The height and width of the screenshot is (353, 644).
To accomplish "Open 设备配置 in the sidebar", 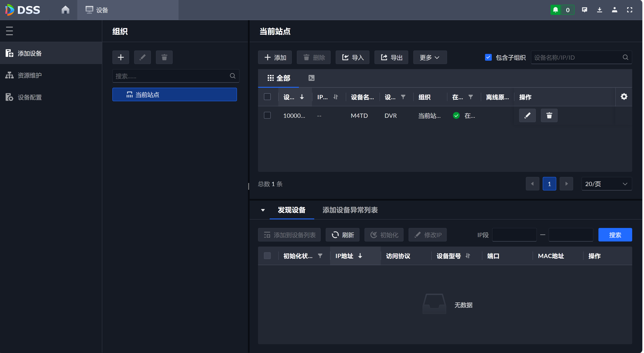I will (x=51, y=97).
